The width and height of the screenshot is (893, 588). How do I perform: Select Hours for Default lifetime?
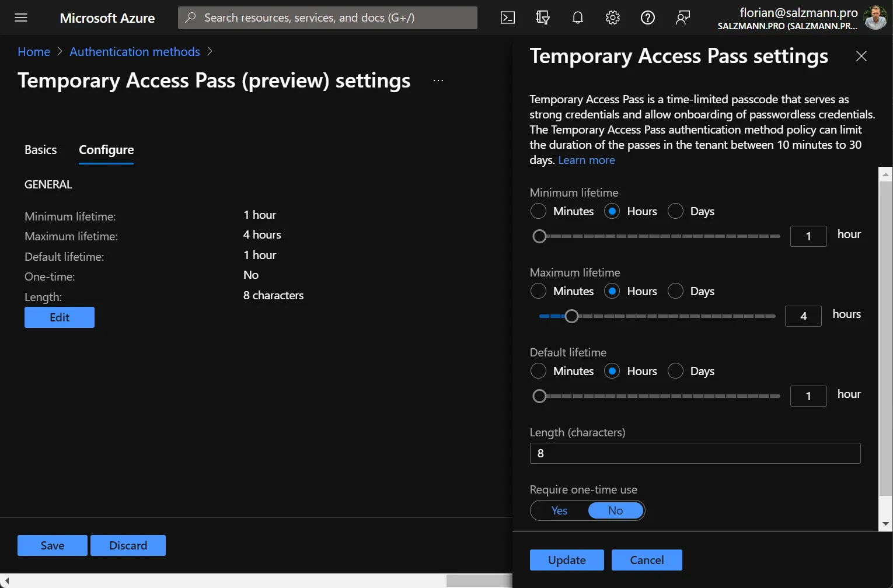pos(612,371)
